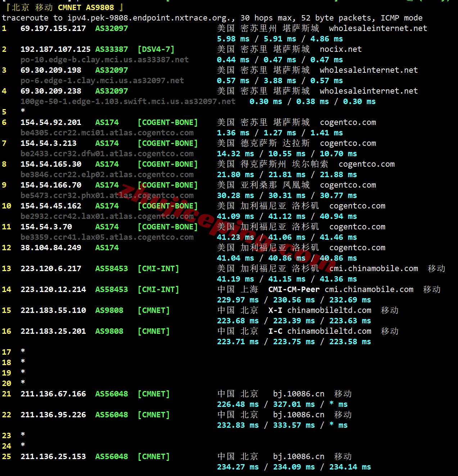Select IP 154.54.3.70 at hop 11

click(46, 227)
